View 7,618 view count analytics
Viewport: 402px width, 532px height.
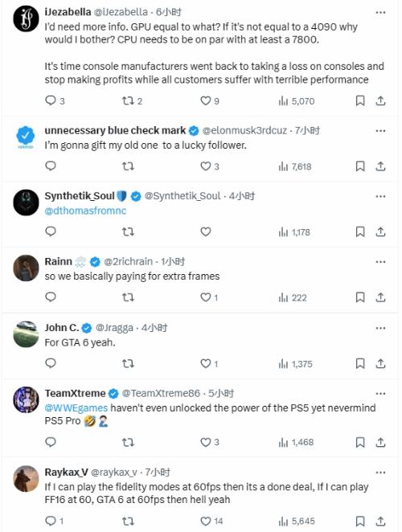pyautogui.click(x=295, y=166)
